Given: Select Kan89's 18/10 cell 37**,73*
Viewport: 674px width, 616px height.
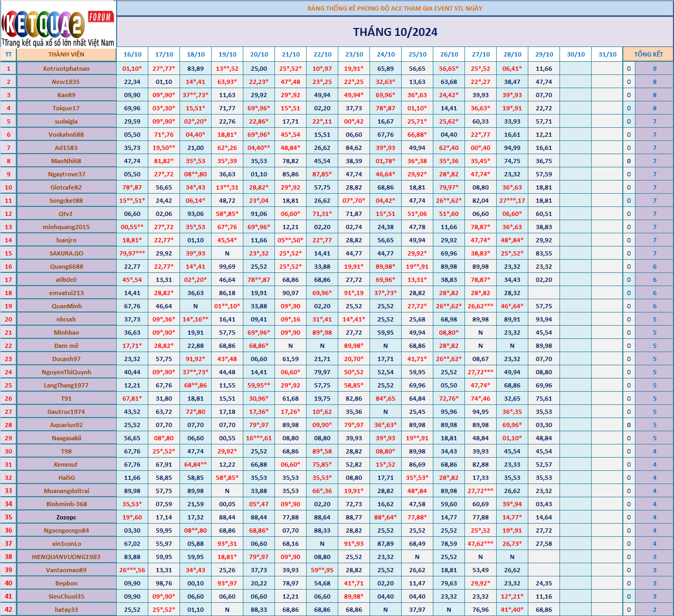Looking at the screenshot, I should click(196, 95).
